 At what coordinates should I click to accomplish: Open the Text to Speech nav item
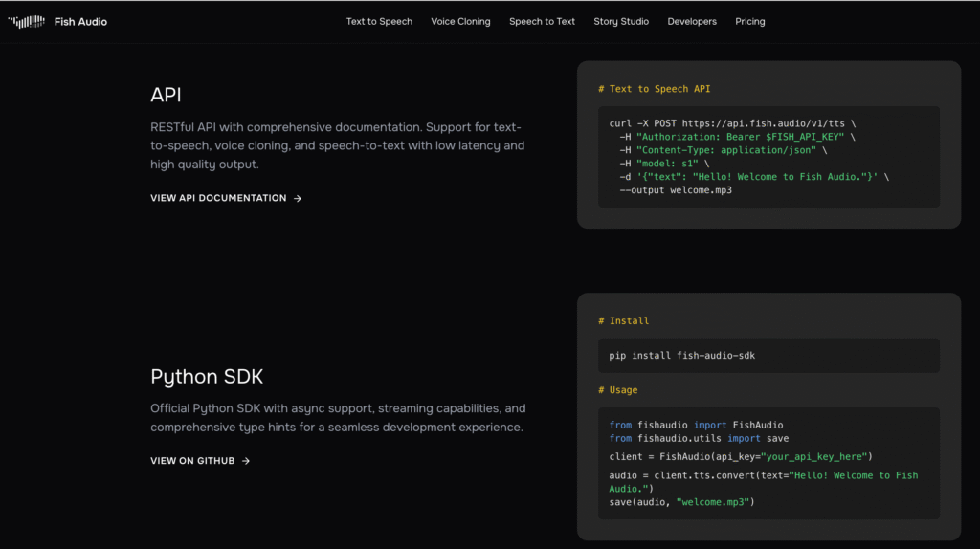tap(379, 21)
